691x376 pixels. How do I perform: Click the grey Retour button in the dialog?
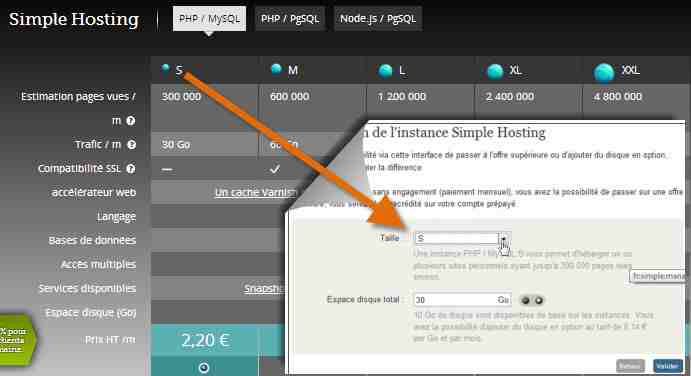point(630,366)
